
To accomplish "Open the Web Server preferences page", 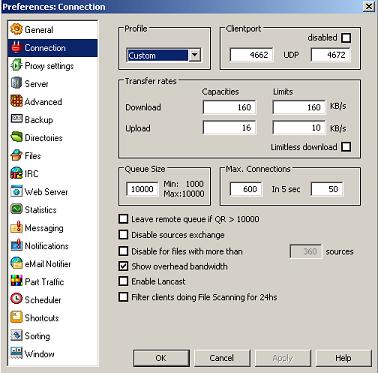I will click(x=52, y=192).
